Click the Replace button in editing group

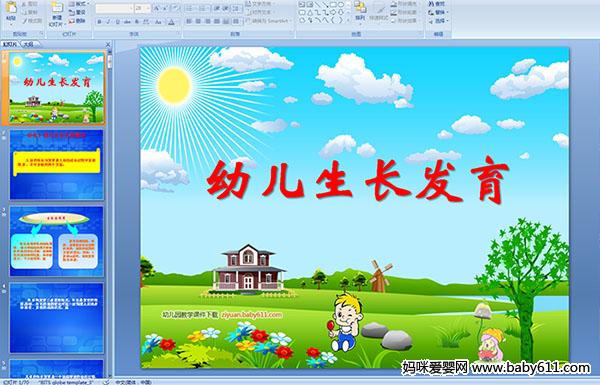click(437, 13)
